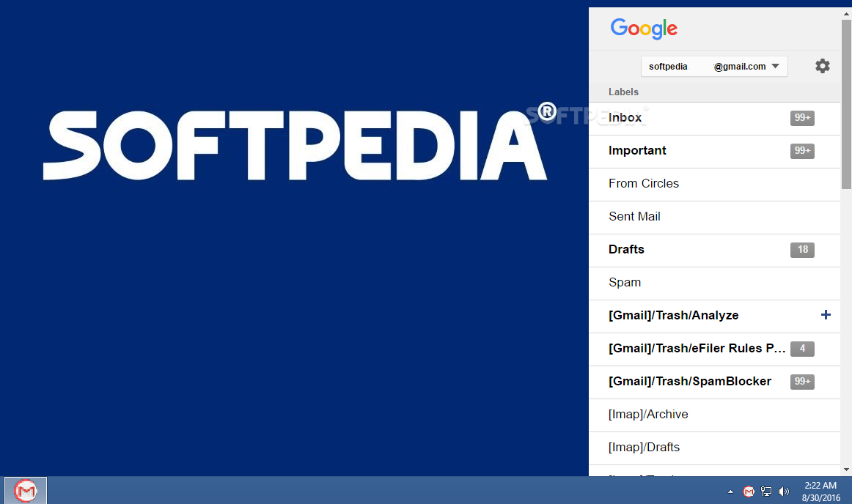852x504 pixels.
Task: Open settings with the gear icon
Action: click(x=822, y=66)
